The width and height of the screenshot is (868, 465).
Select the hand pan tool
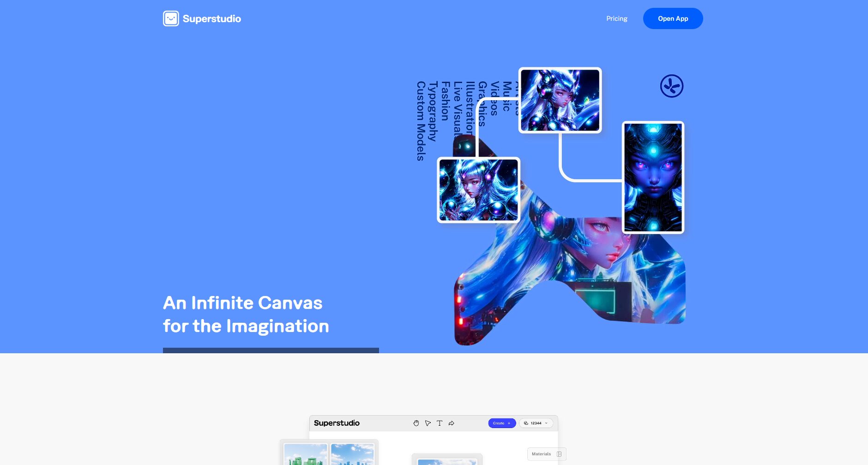[x=416, y=423]
